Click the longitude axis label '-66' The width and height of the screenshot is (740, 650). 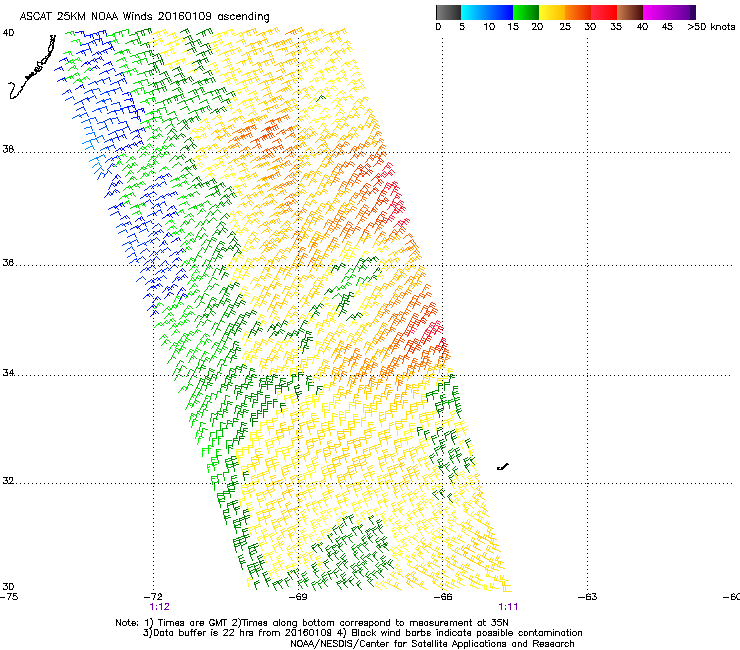(443, 597)
